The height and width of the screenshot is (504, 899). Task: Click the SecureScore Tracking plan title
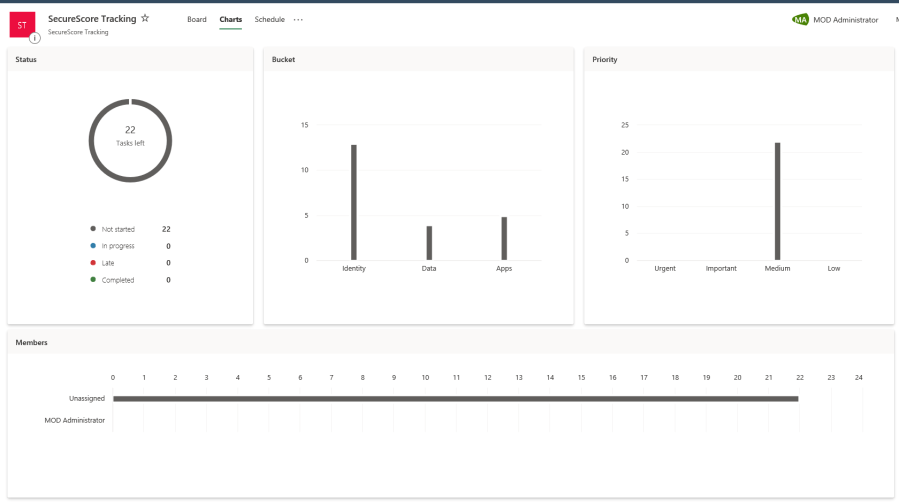click(x=92, y=18)
